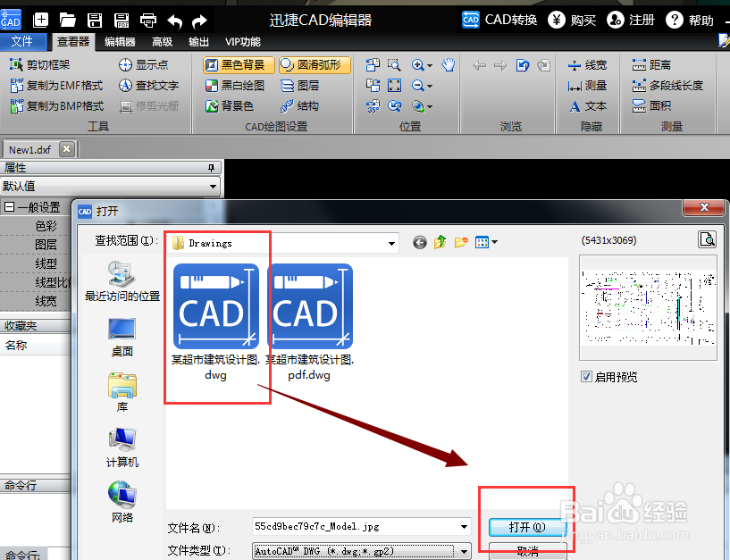The height and width of the screenshot is (560, 730).
Task: Enable the 显示点 option
Action: point(143,64)
